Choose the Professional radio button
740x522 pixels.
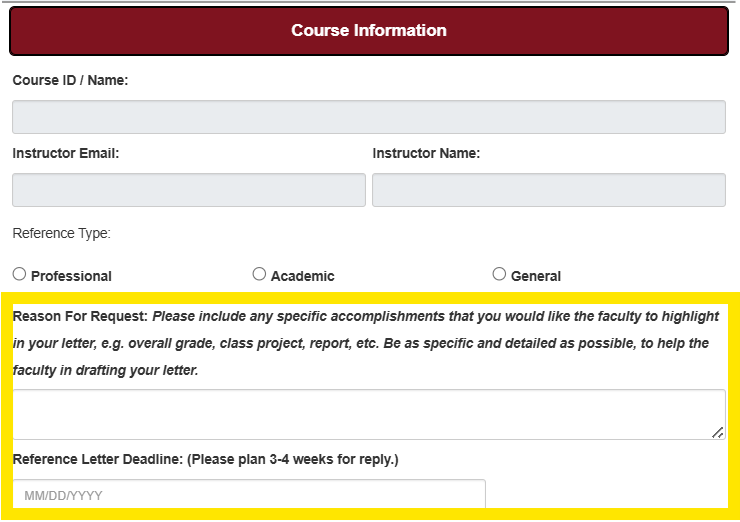(19, 274)
